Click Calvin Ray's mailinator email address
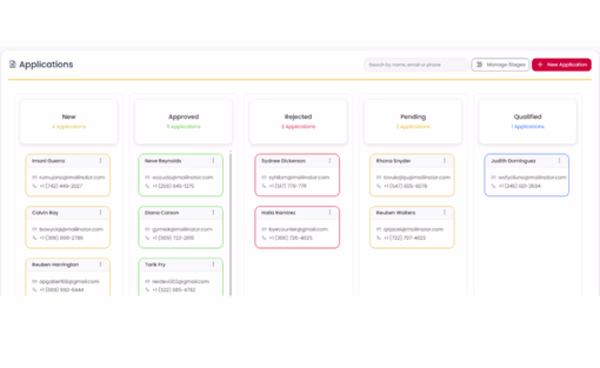 (x=71, y=230)
